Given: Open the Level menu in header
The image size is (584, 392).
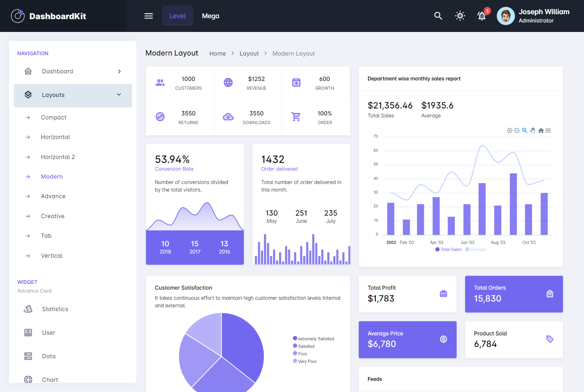Looking at the screenshot, I should (177, 16).
